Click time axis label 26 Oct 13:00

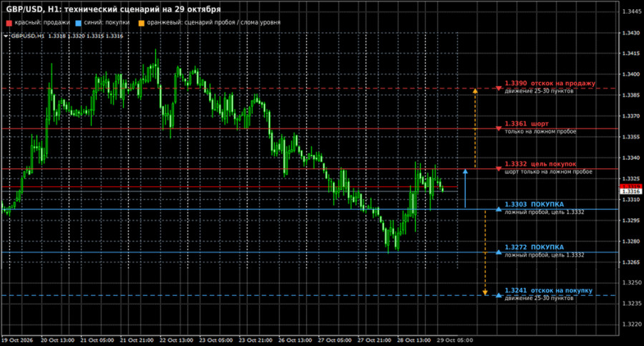pyautogui.click(x=295, y=340)
